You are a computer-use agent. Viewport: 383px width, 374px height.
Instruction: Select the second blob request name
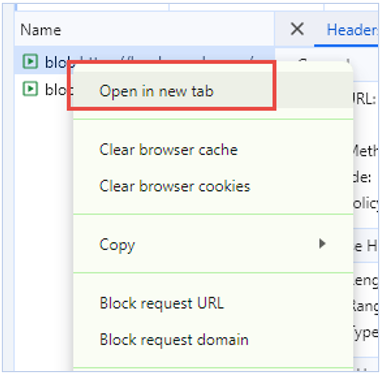pyautogui.click(x=59, y=89)
